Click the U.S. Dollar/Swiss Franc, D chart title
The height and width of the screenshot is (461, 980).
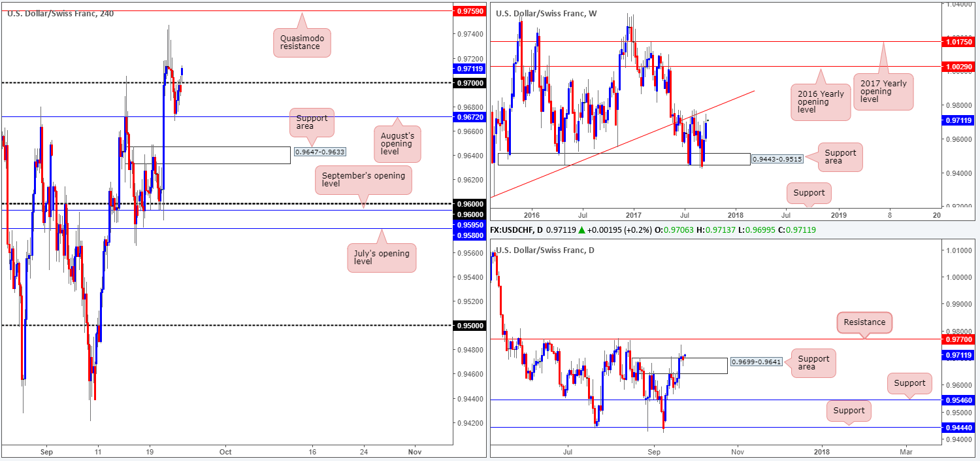(x=545, y=250)
